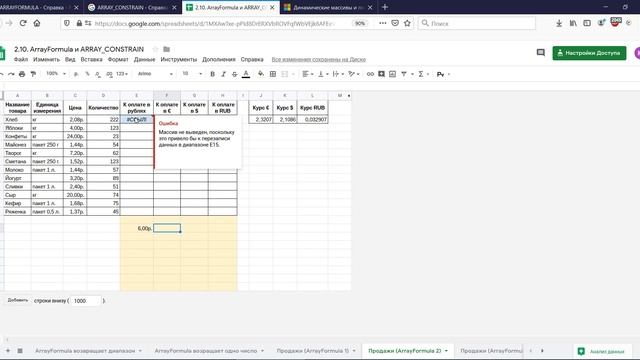The width and height of the screenshot is (640, 360).
Task: Open new browser tab plus
Action: pos(385,7)
